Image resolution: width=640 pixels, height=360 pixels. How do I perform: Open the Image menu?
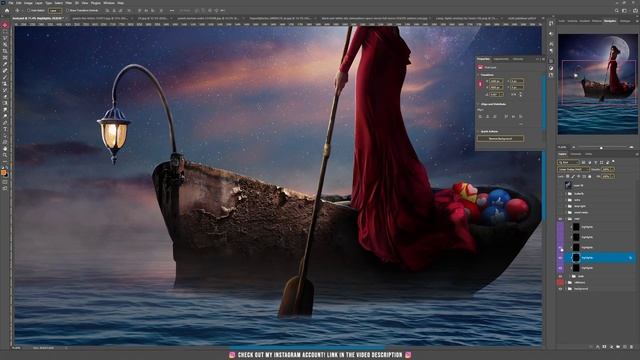[28, 3]
